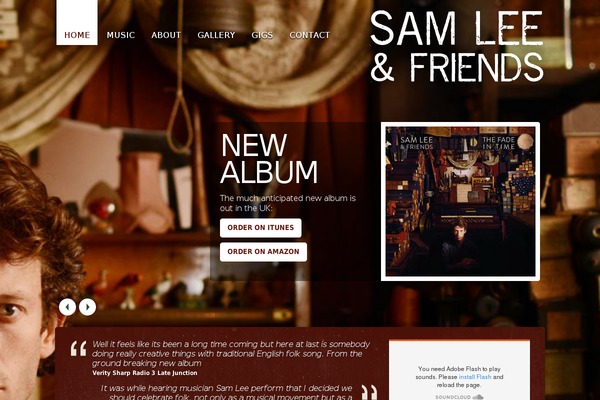
Task: Go to the previous slide arrow
Action: 67,307
